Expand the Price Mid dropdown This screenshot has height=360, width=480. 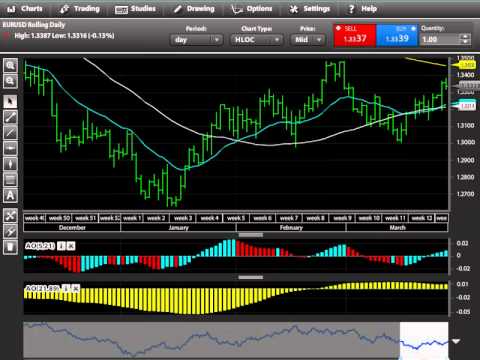307,40
